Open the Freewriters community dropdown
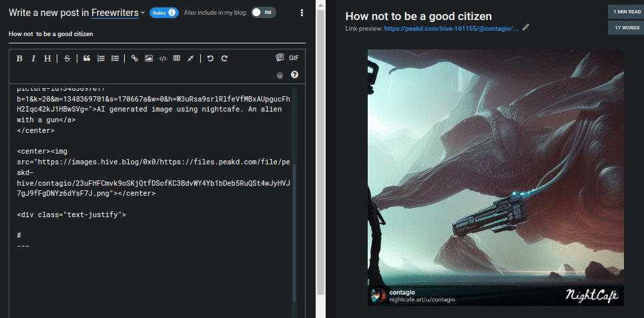The image size is (644, 318). 118,13
